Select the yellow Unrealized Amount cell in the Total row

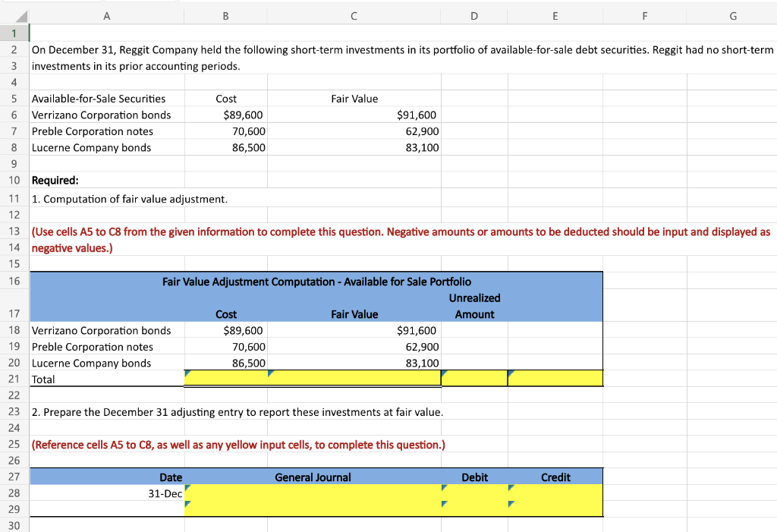[474, 377]
